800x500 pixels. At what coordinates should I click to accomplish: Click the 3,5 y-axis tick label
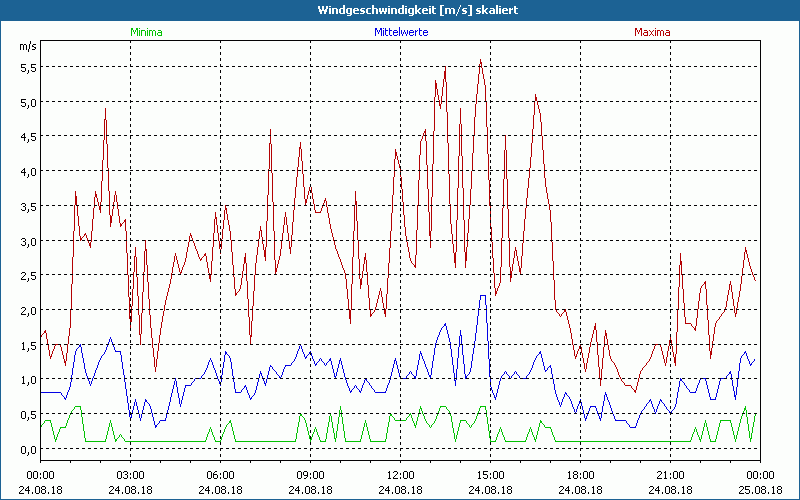(x=28, y=206)
